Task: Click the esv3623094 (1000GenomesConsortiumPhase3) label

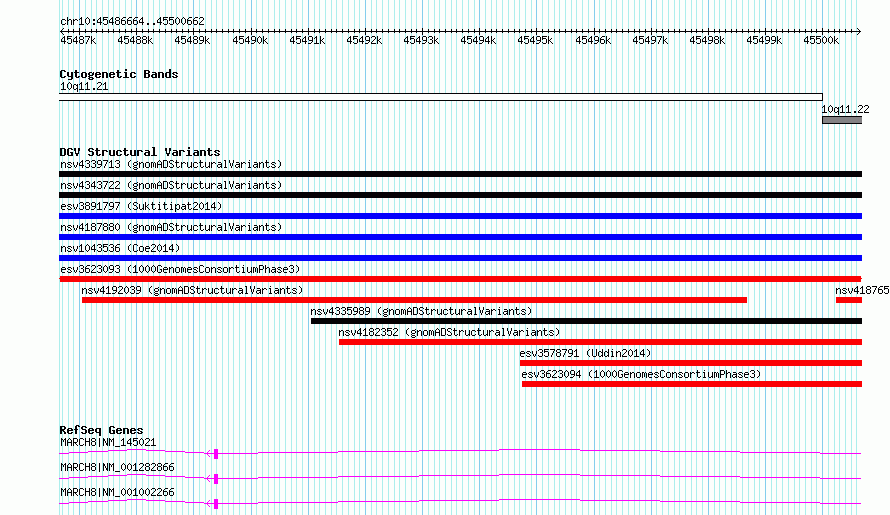Action: point(641,374)
